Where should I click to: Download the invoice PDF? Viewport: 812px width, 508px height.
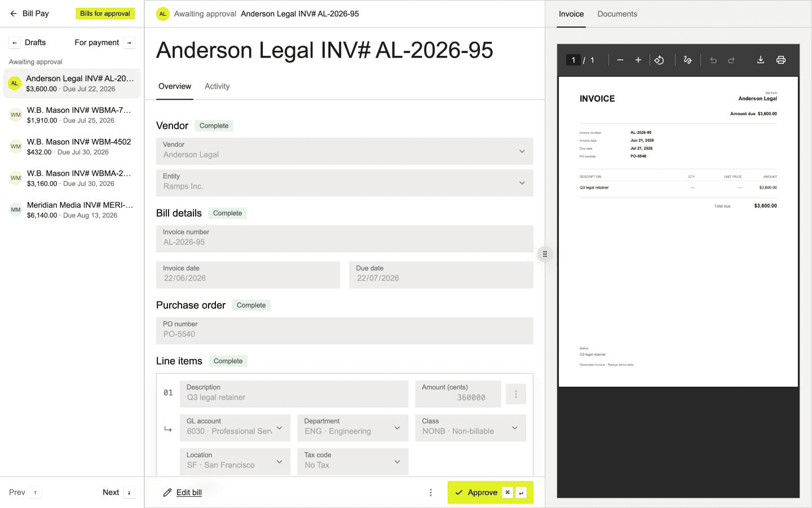(x=761, y=60)
